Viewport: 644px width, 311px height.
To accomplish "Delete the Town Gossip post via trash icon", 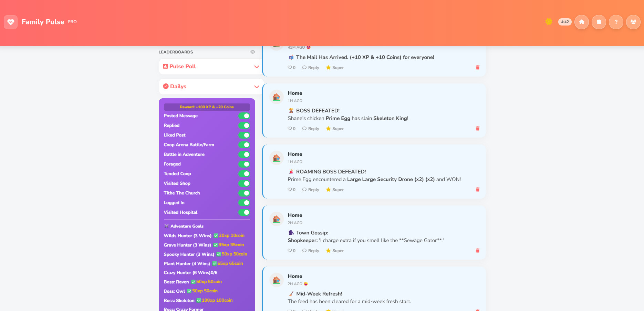I will click(478, 251).
